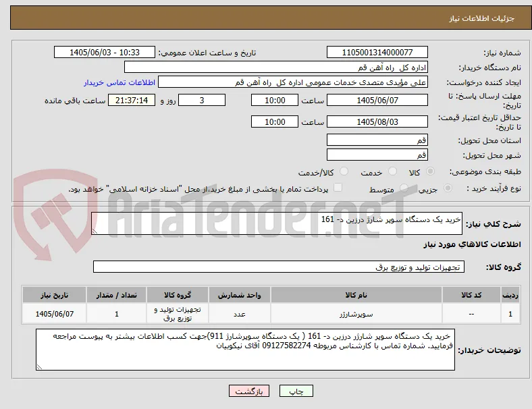Click the کد کالا column header
The image size is (532, 409).
(471, 295)
